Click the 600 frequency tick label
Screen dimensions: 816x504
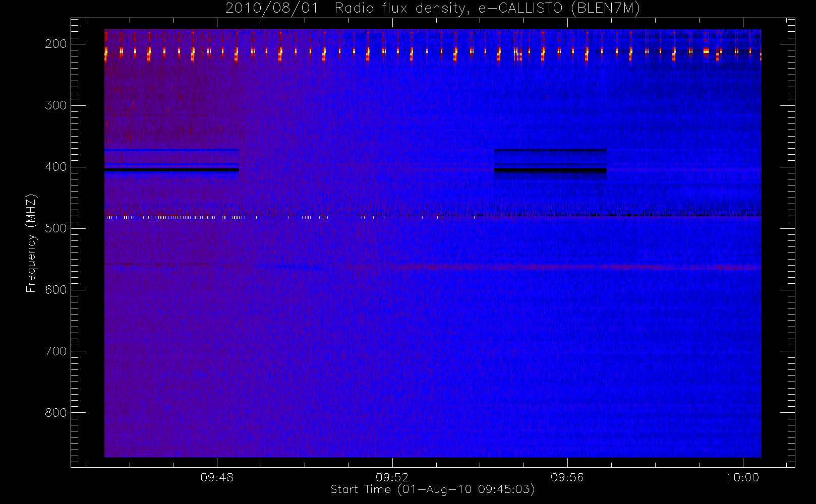point(56,290)
